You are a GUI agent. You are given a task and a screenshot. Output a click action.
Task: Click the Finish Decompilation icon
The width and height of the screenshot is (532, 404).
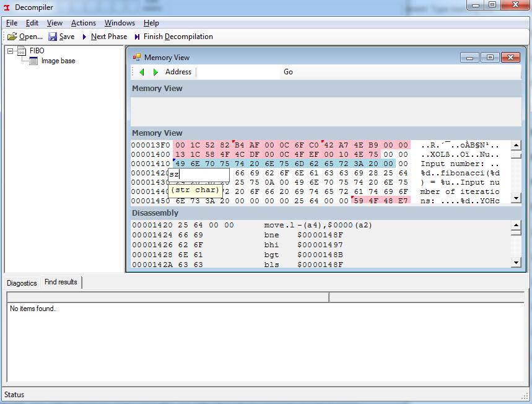[x=137, y=37]
